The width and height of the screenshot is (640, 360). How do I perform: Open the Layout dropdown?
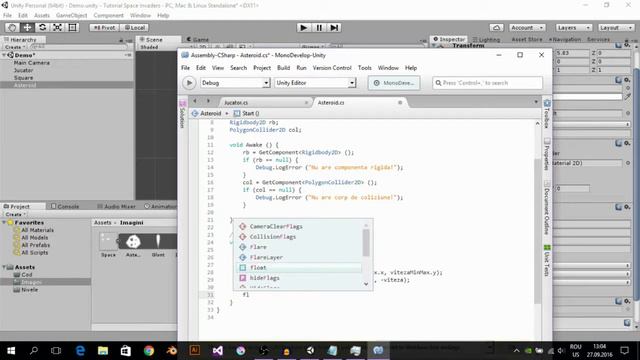[x=616, y=28]
